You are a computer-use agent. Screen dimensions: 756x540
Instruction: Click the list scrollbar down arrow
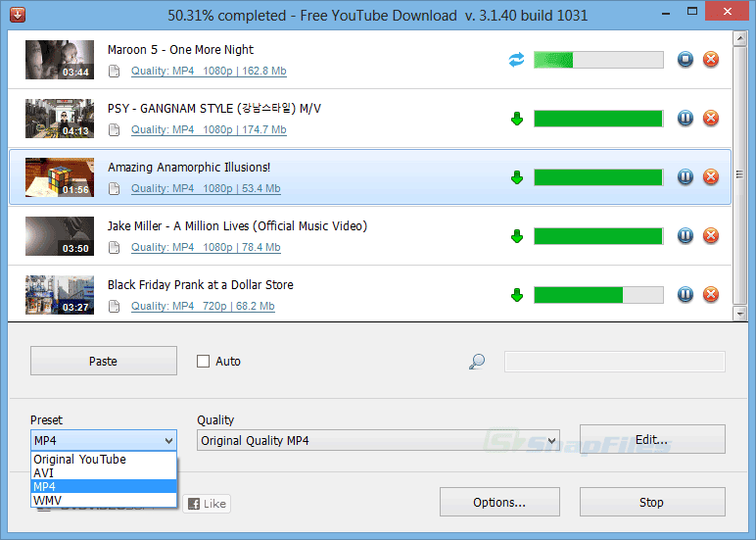(739, 314)
